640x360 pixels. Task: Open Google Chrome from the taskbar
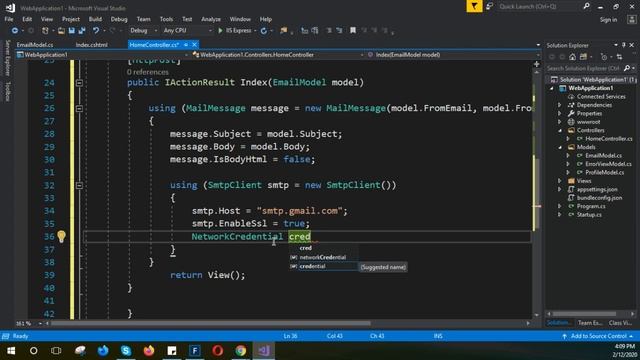241,351
